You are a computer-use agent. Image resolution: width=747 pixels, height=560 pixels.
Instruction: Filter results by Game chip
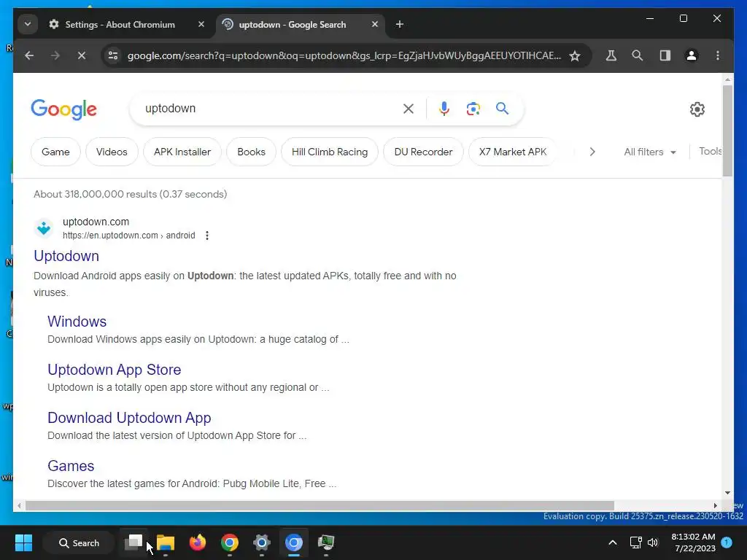tap(55, 152)
